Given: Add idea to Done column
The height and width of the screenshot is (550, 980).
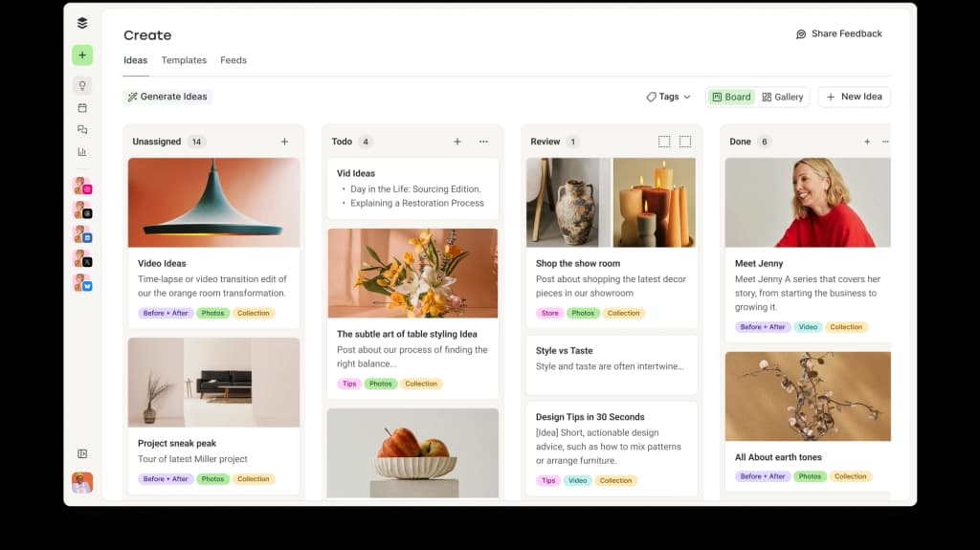Looking at the screenshot, I should pos(867,142).
